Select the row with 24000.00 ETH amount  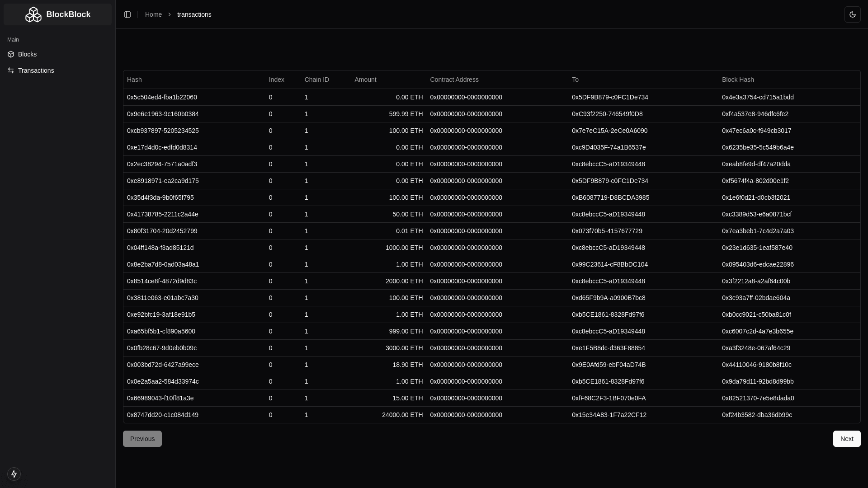coord(402,415)
